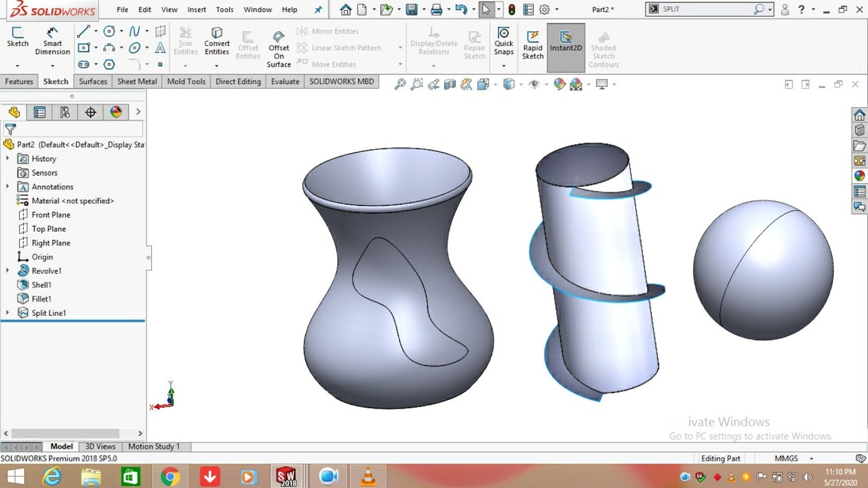Switch to the Sheet Metal tab
This screenshot has width=868, height=488.
[137, 81]
